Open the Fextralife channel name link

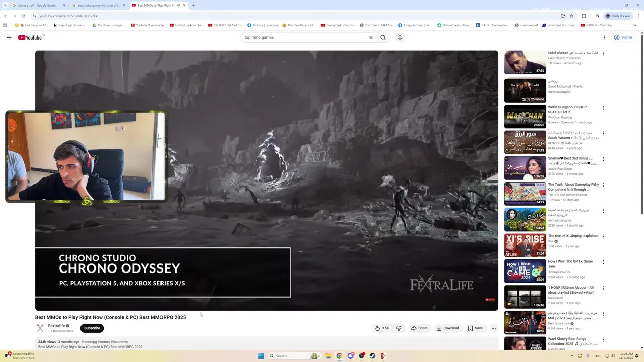(56, 326)
